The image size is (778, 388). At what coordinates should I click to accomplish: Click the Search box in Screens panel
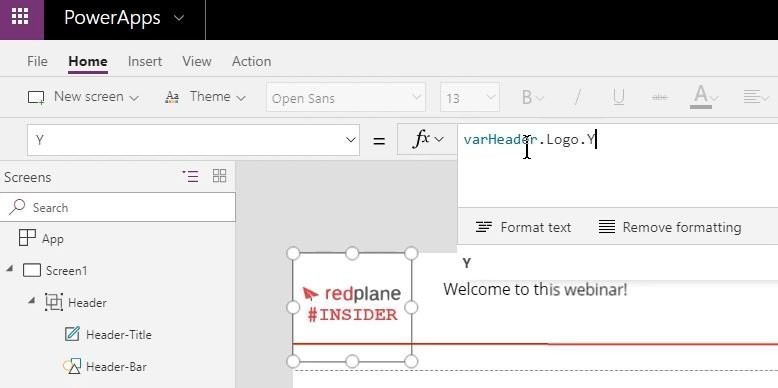(x=118, y=207)
